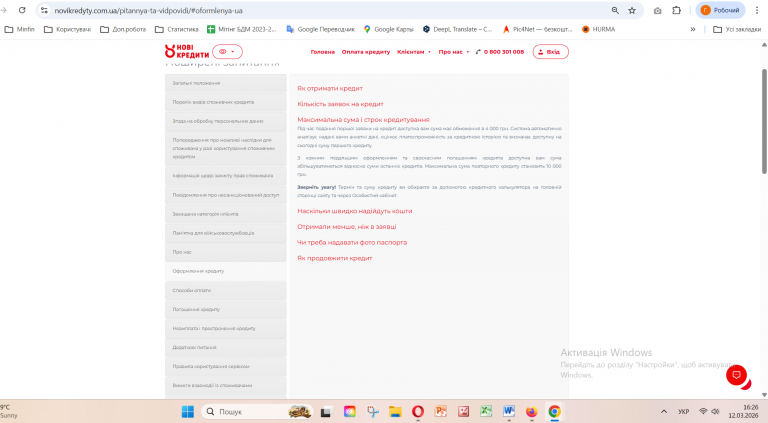Expand the Як продовжити кредит question
This screenshot has width=768, height=423.
pyautogui.click(x=335, y=258)
